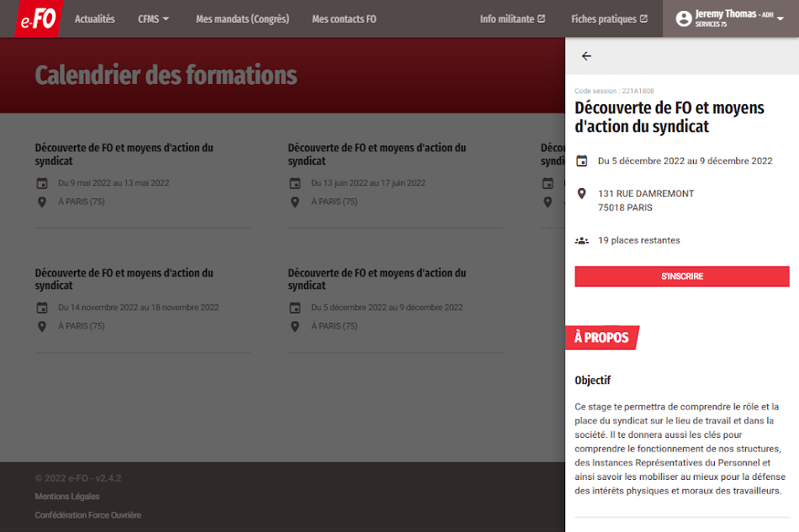Visit Confédération Force Ouvrière link
Viewport: 799px width, 532px height.
pyautogui.click(x=88, y=515)
